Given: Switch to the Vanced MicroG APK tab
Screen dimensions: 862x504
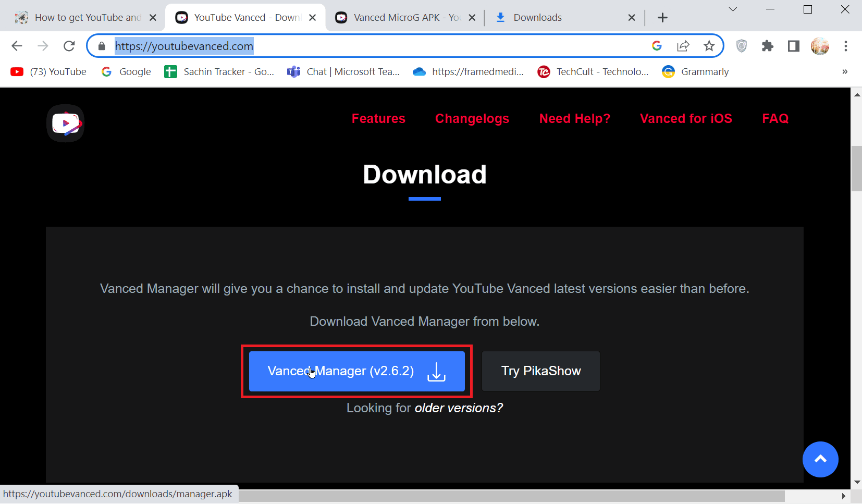Looking at the screenshot, I should pyautogui.click(x=404, y=17).
